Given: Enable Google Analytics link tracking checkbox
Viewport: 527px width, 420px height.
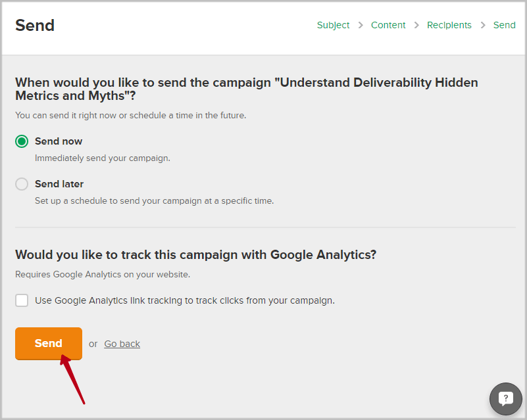Looking at the screenshot, I should tap(22, 300).
